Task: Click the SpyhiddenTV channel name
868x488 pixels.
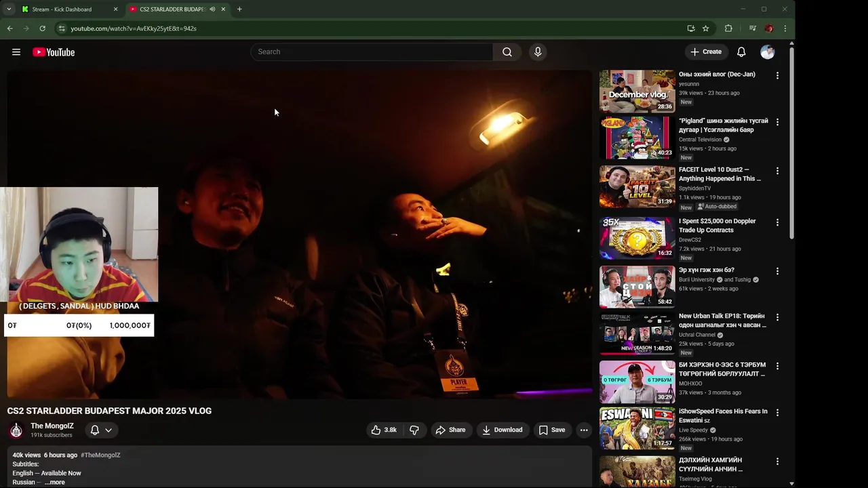Action: [694, 188]
